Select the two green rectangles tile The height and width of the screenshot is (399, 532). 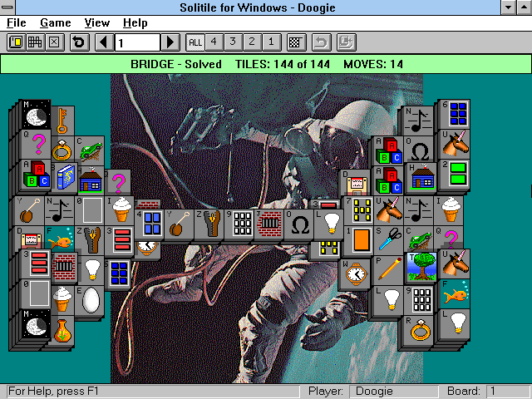pyautogui.click(x=456, y=174)
